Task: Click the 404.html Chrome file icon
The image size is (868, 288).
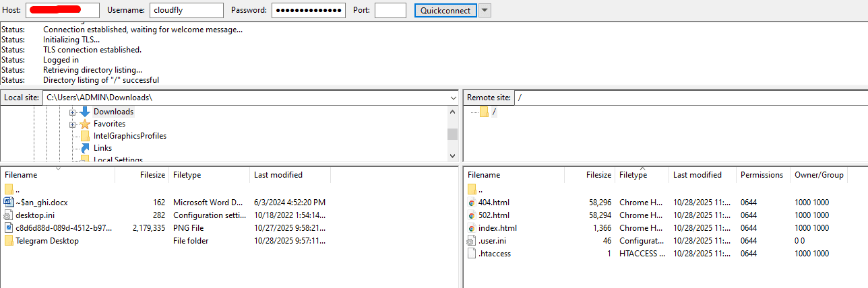Action: click(472, 203)
